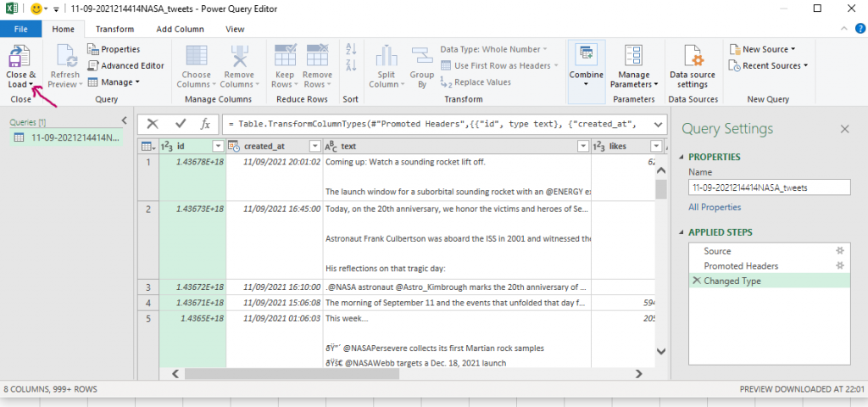
Task: Open the Advanced Editor
Action: pos(126,65)
